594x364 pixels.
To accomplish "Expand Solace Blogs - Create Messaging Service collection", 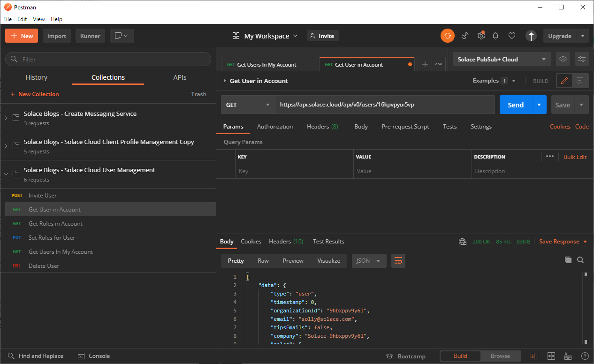I will click(x=80, y=114).
